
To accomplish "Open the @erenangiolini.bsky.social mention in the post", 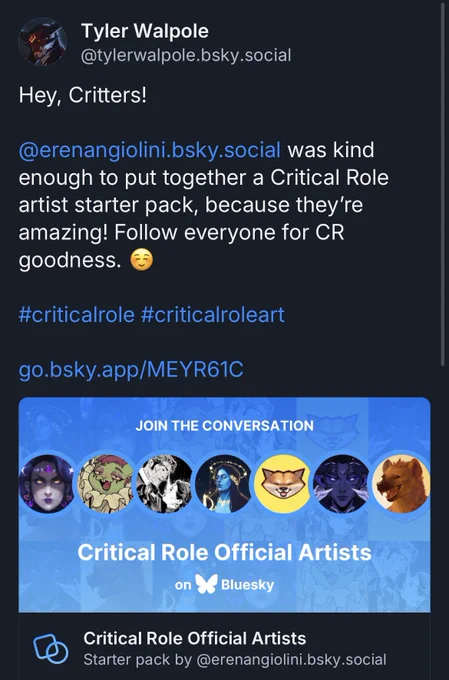I will click(x=150, y=150).
